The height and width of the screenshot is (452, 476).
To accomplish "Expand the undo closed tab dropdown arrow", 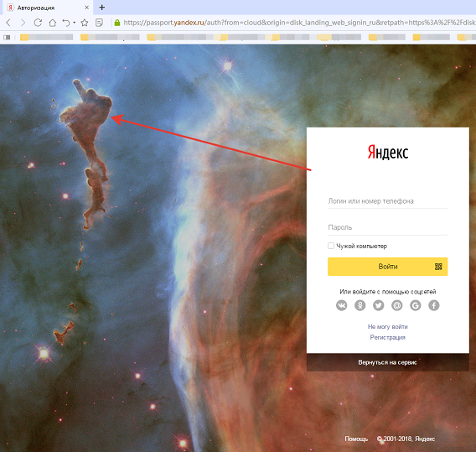I will click(x=74, y=23).
